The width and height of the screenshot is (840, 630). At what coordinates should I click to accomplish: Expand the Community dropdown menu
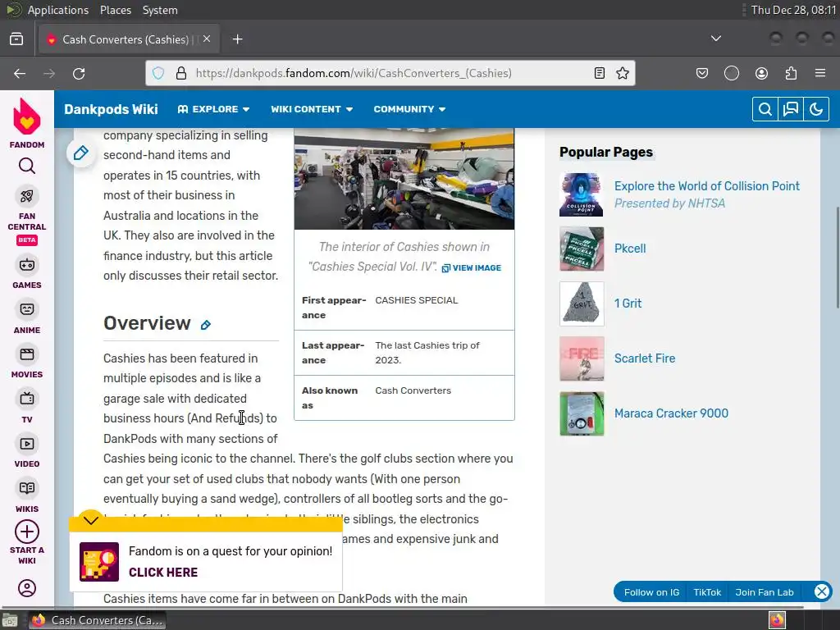pos(410,109)
